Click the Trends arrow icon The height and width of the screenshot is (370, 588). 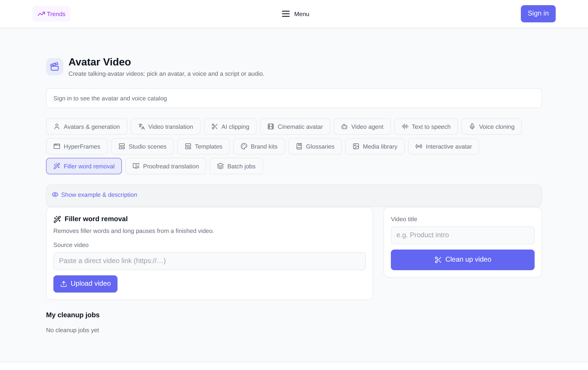(x=41, y=14)
